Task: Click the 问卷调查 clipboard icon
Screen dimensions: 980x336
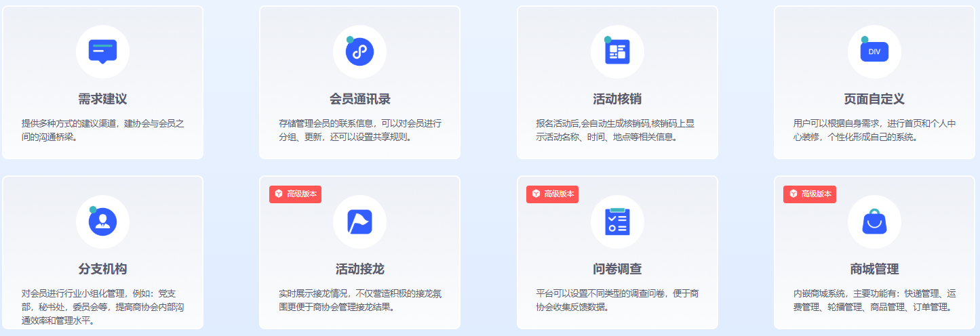Action: click(617, 222)
